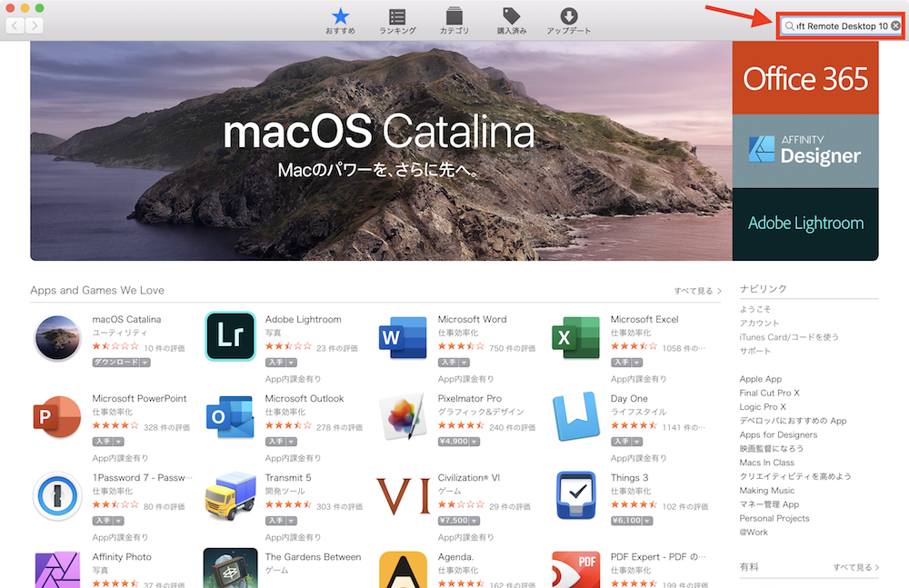
Task: Clear the search field with the x button
Action: click(x=895, y=26)
